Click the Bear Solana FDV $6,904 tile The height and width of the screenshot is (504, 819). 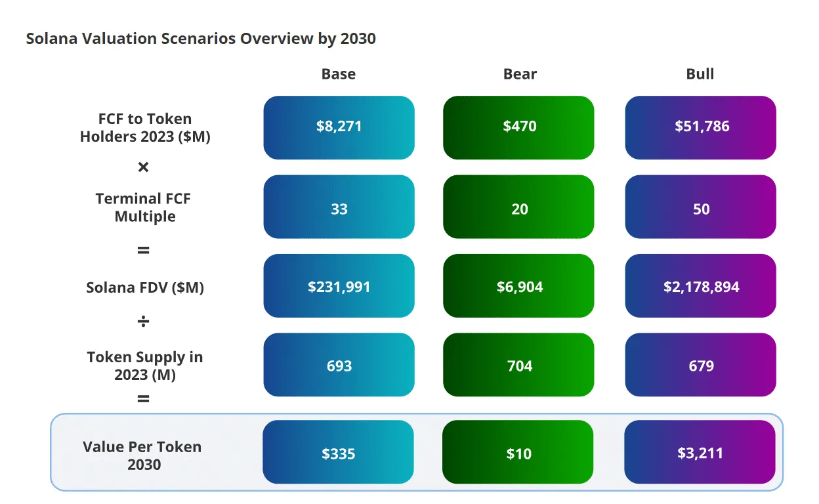[x=518, y=286]
